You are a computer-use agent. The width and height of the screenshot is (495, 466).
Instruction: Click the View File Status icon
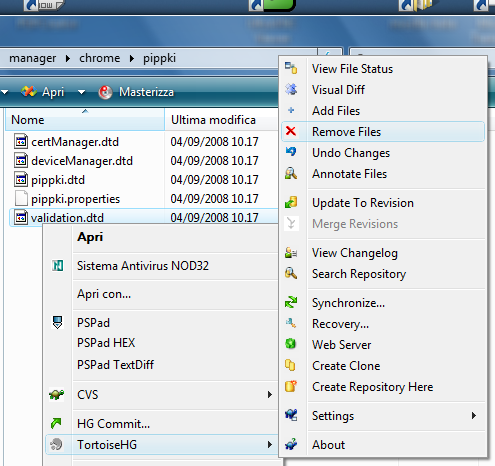click(291, 68)
